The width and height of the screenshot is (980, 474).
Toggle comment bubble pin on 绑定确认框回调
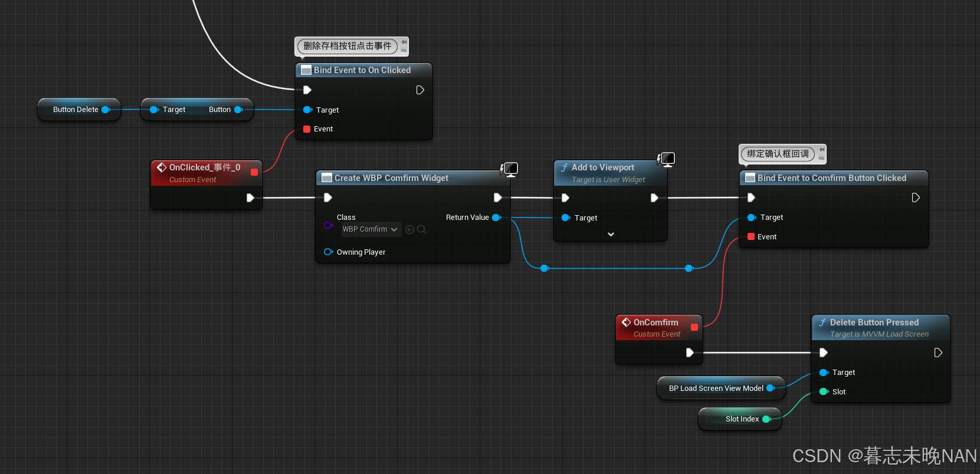pos(822,150)
